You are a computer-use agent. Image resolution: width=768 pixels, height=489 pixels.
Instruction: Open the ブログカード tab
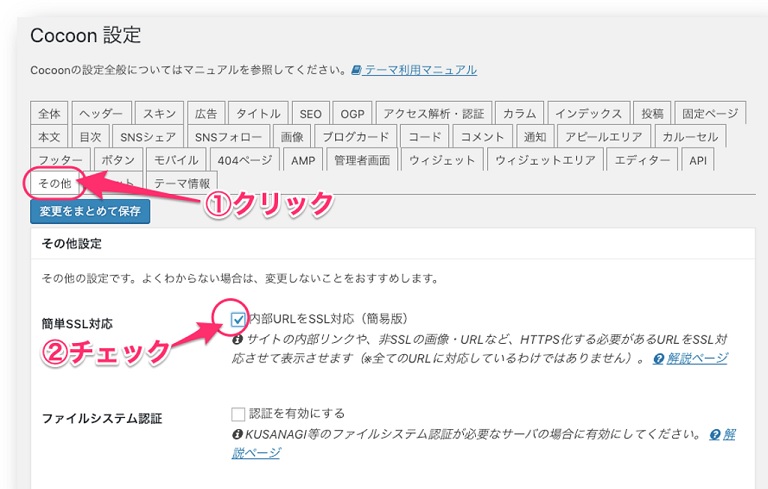pos(355,137)
